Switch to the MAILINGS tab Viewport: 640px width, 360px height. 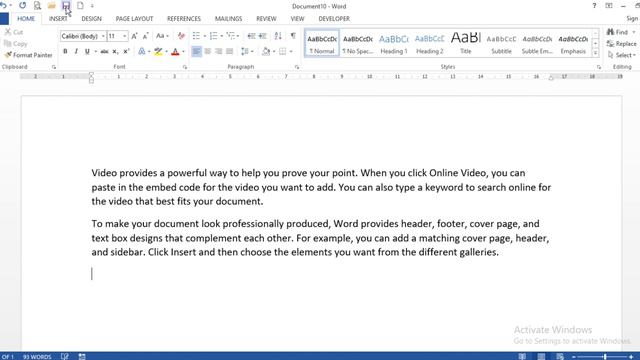(x=228, y=19)
